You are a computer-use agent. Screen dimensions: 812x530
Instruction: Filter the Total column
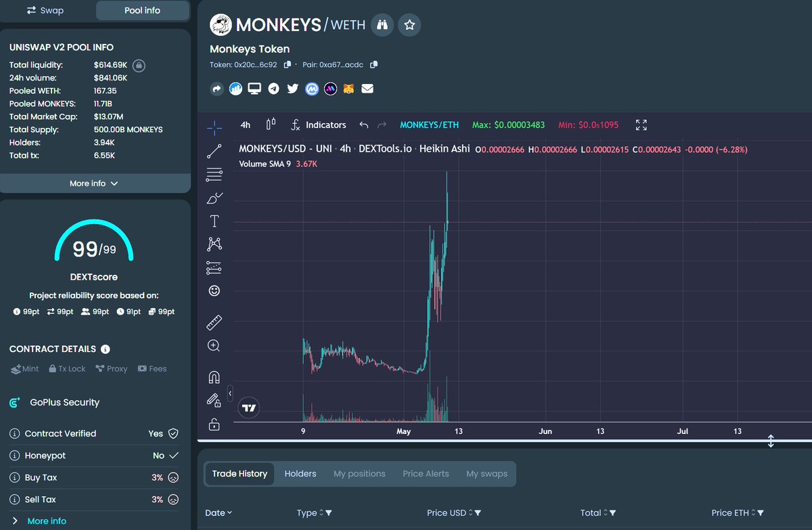[x=612, y=513]
